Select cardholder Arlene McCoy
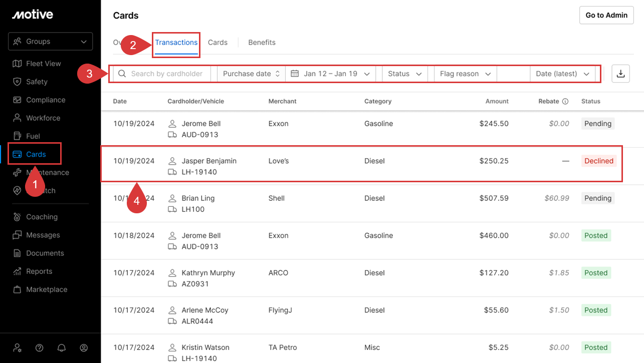The image size is (644, 363). (205, 310)
